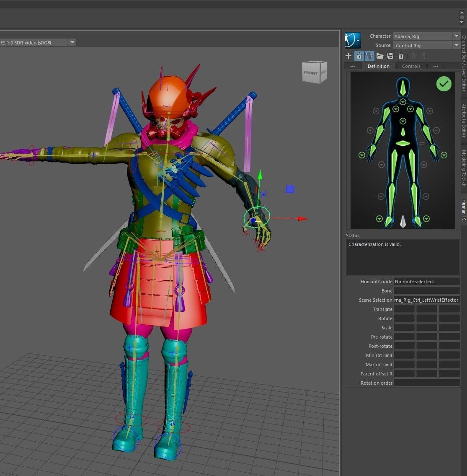Click the green Y-axis manipulator arrow

(260, 176)
